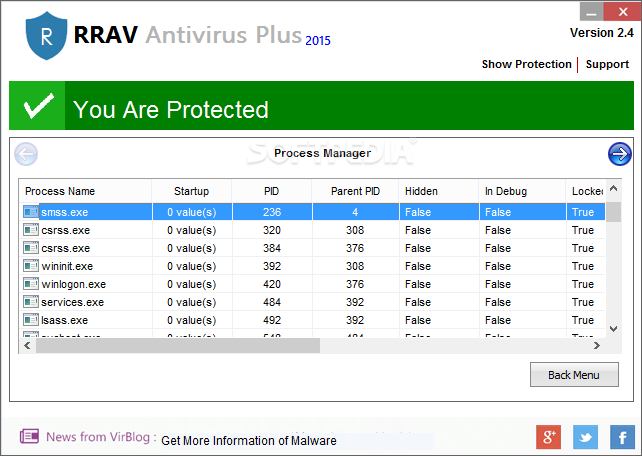Click PID value 420

pos(272,284)
